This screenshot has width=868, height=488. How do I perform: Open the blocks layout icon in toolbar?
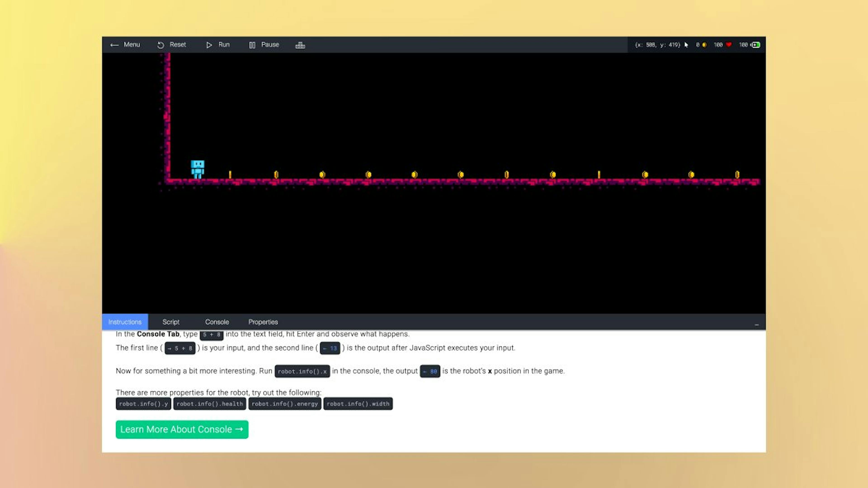(x=300, y=45)
